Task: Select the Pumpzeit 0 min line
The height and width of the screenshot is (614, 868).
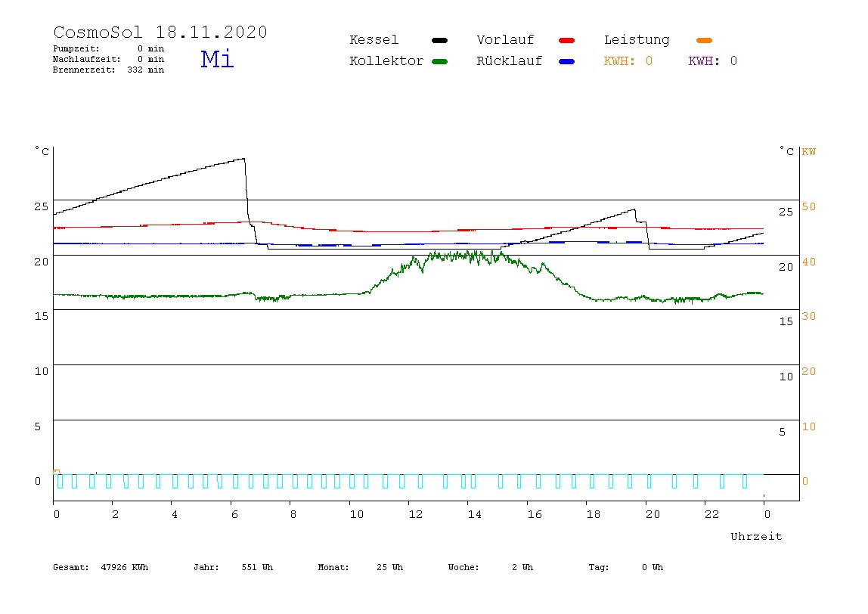Action: click(x=109, y=48)
